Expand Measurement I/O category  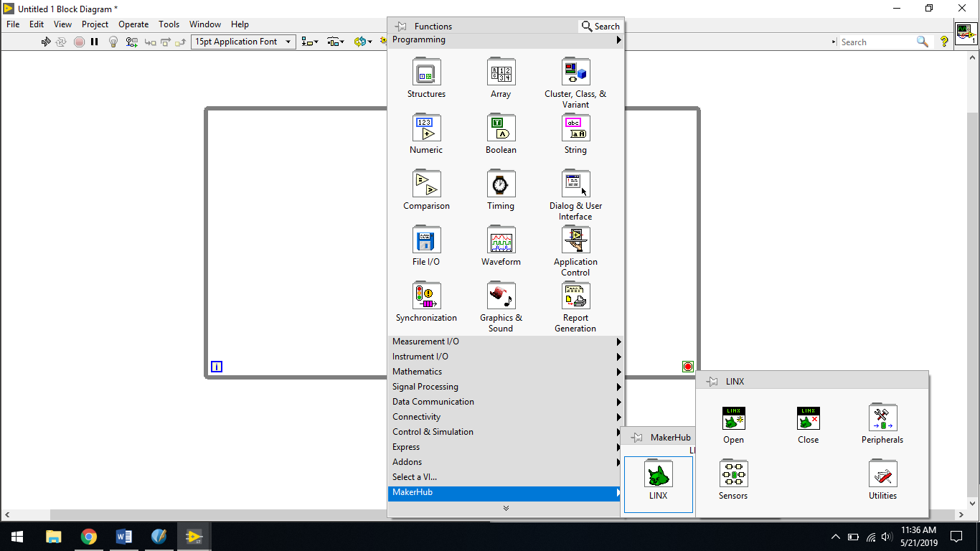click(506, 342)
